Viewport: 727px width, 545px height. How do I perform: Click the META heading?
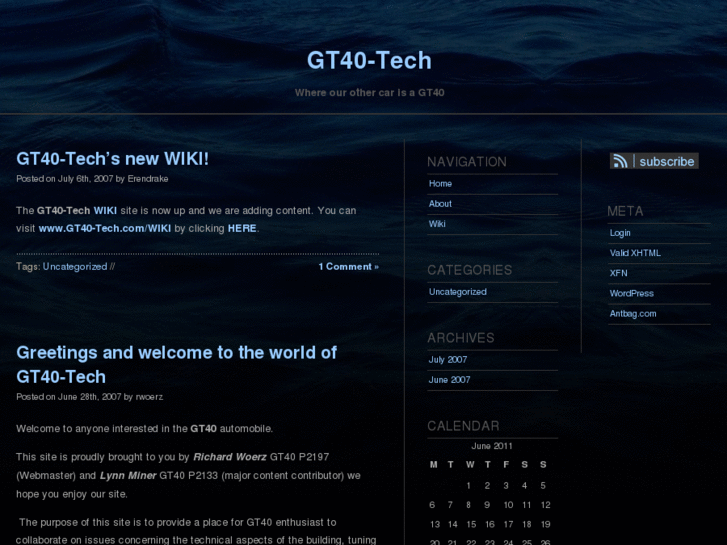point(625,212)
